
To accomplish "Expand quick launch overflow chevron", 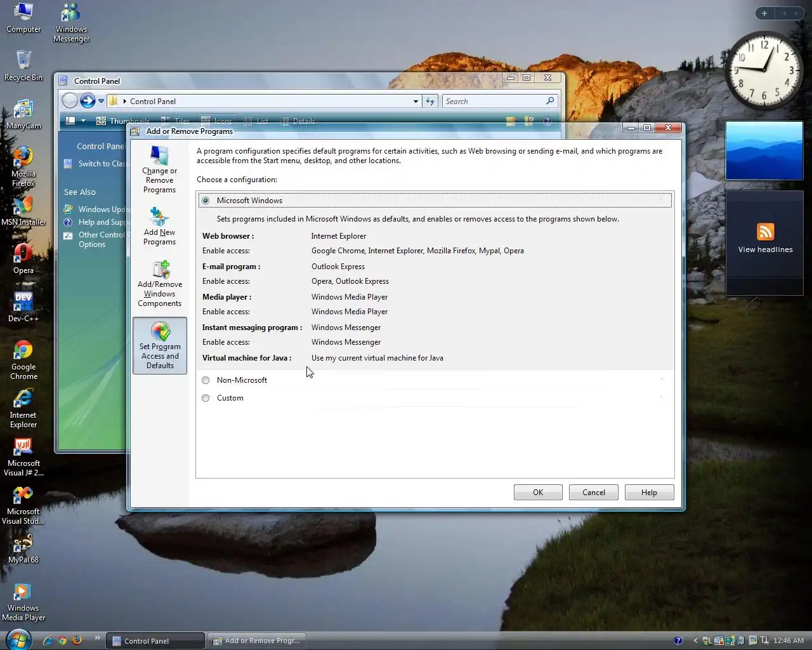I will pyautogui.click(x=97, y=638).
